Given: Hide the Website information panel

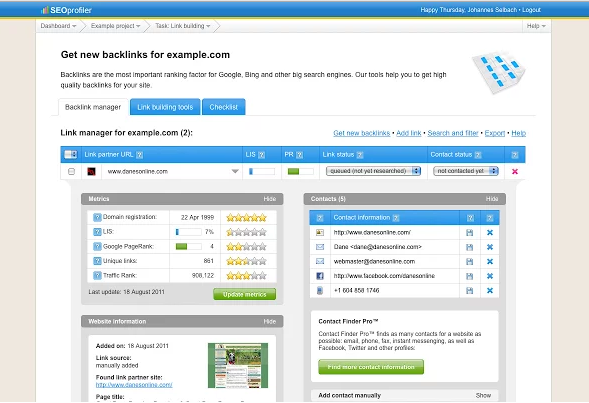Looking at the screenshot, I should [x=269, y=321].
